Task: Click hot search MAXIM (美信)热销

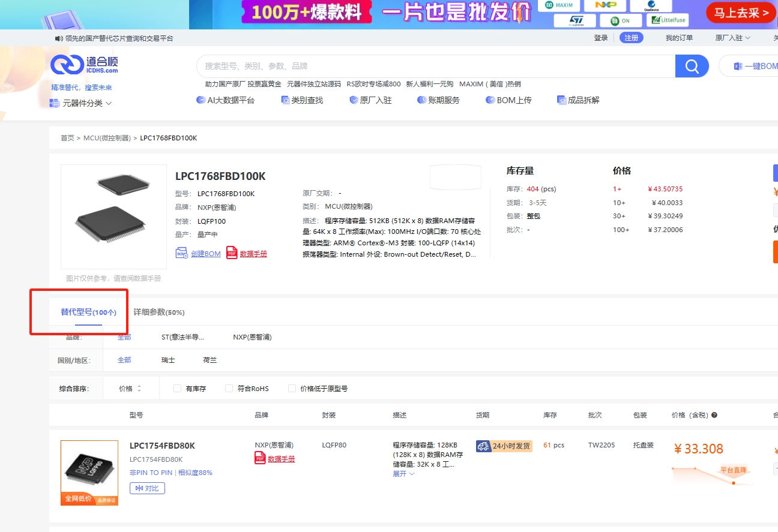Action: (490, 84)
